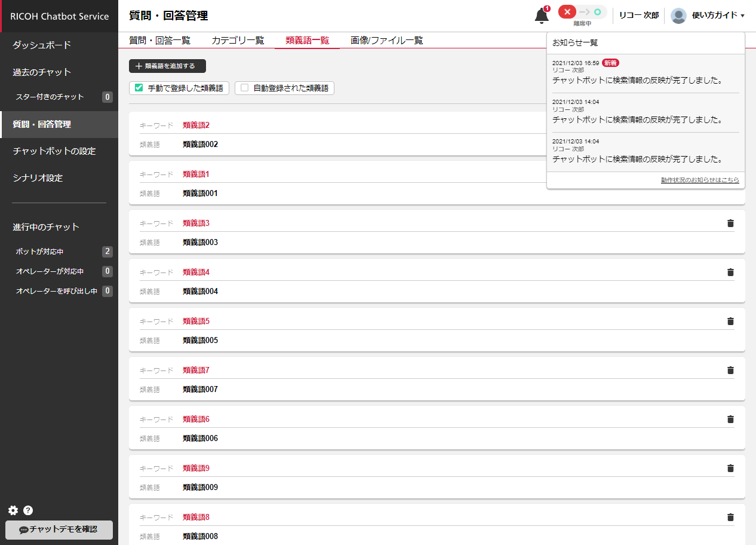Open the 動作状況のお知らせはこちら link
Image resolution: width=756 pixels, height=545 pixels.
(x=699, y=180)
